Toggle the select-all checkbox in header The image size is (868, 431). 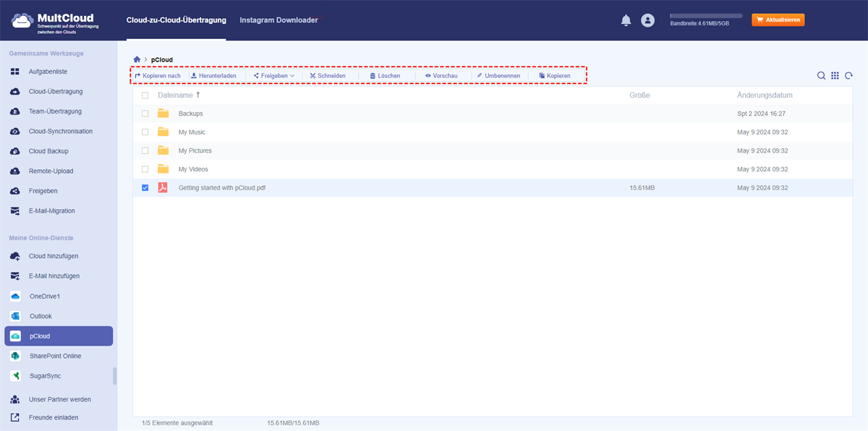[145, 95]
